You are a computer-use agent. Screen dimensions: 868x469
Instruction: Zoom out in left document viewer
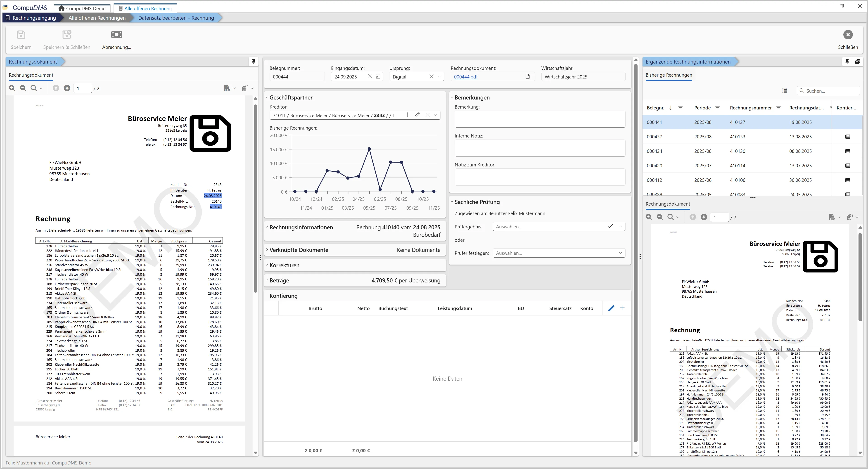[23, 88]
